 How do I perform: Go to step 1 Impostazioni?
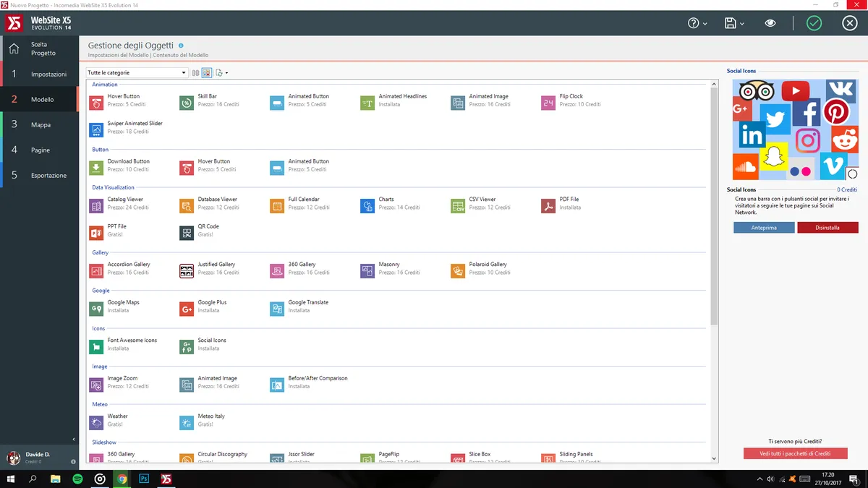coord(39,74)
